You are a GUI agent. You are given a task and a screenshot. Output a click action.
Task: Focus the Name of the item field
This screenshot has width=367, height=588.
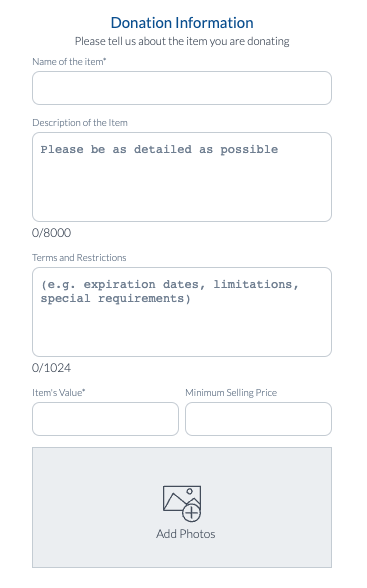pyautogui.click(x=182, y=88)
